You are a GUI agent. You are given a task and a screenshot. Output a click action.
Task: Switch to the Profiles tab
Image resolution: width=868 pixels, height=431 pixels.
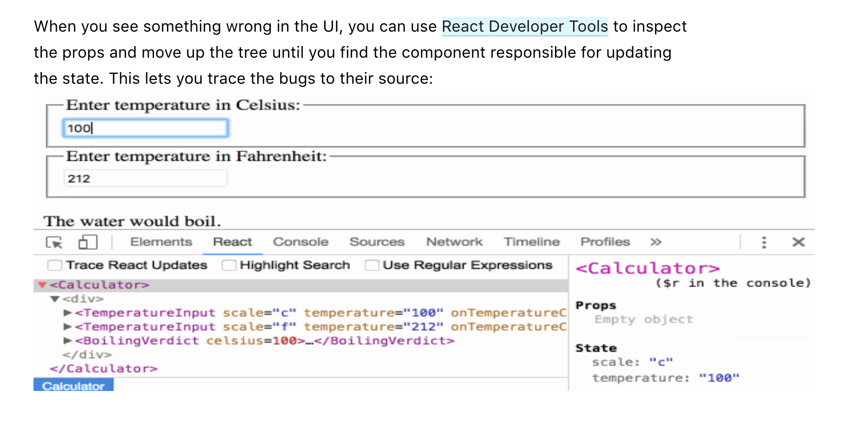click(605, 242)
